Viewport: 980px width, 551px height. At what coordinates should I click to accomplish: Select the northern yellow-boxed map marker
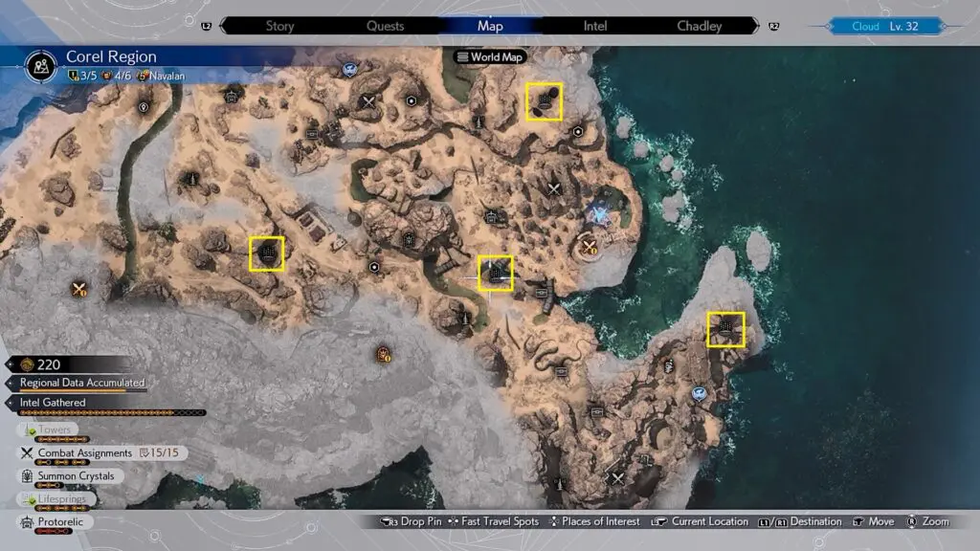544,101
